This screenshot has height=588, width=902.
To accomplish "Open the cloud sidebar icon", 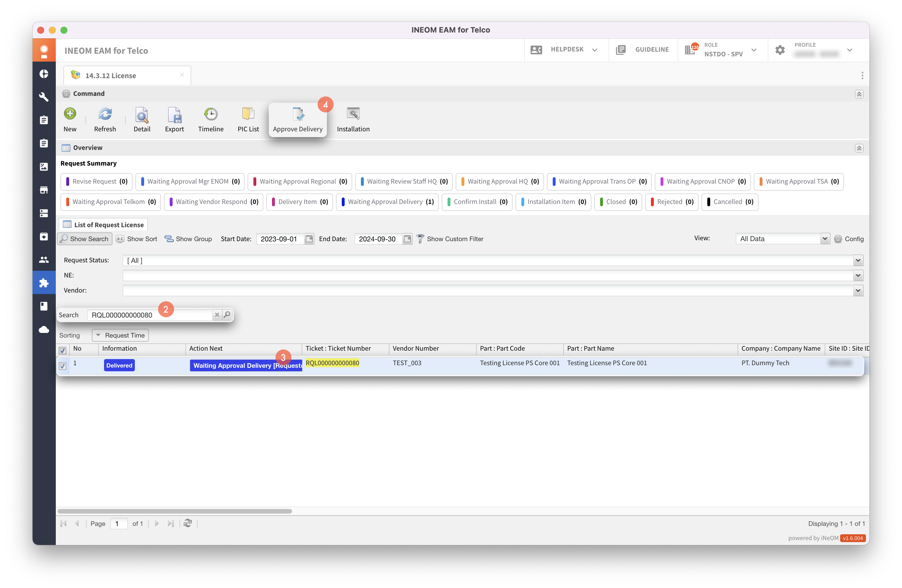I will (44, 330).
